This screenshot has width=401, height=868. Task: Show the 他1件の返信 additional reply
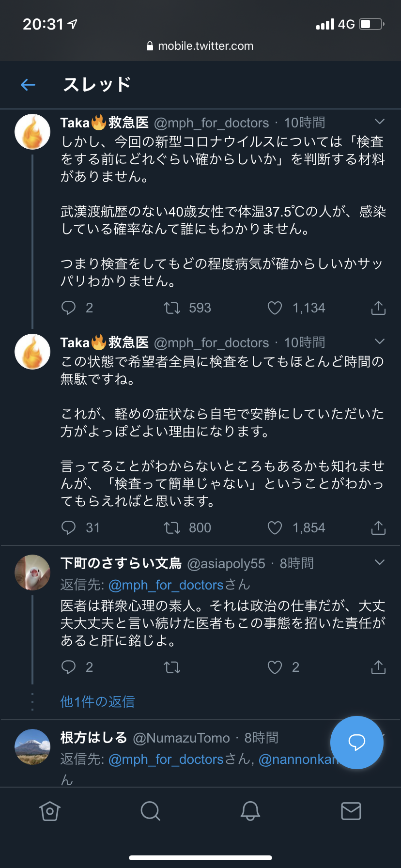97,701
